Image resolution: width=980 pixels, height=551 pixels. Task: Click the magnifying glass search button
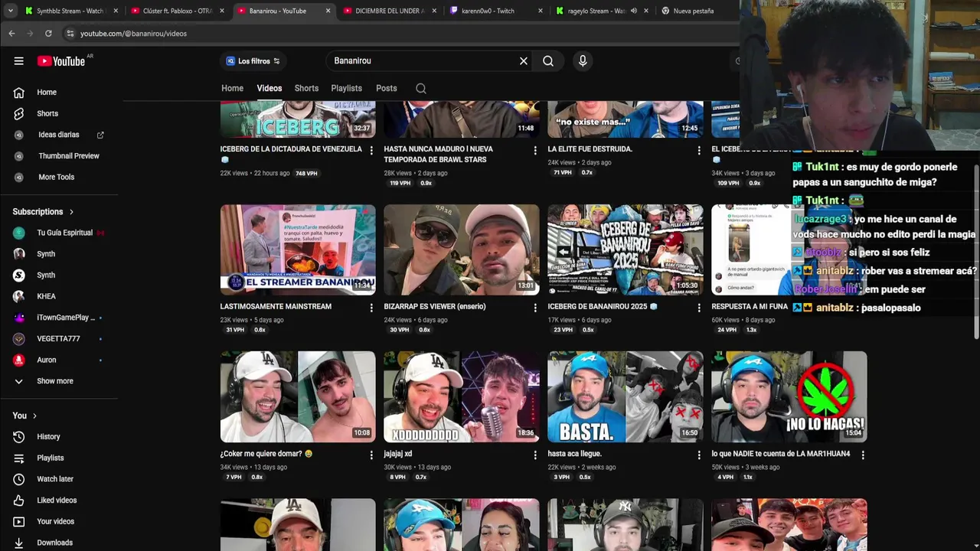pyautogui.click(x=548, y=61)
